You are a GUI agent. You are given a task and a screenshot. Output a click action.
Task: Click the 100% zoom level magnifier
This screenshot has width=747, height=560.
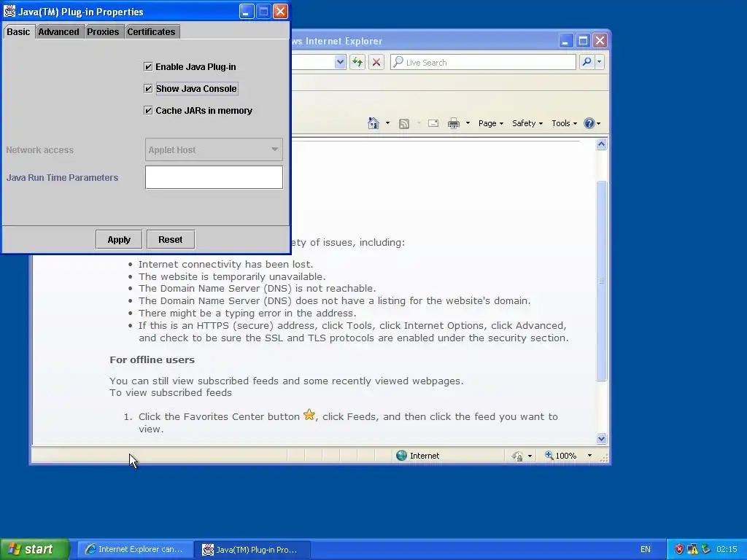[x=549, y=456]
